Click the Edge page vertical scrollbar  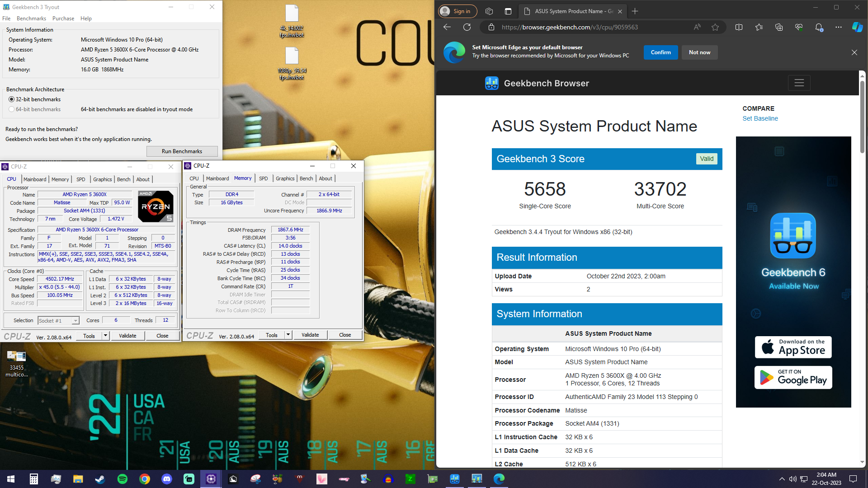(x=862, y=117)
